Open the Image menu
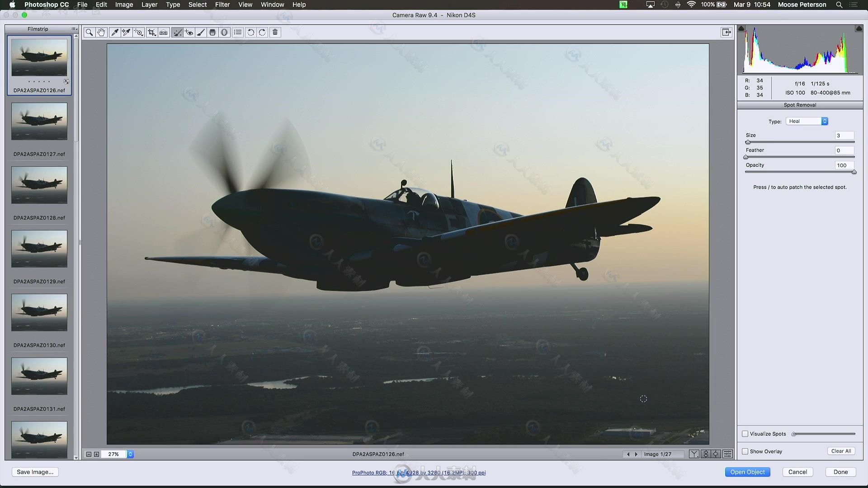 [x=124, y=5]
